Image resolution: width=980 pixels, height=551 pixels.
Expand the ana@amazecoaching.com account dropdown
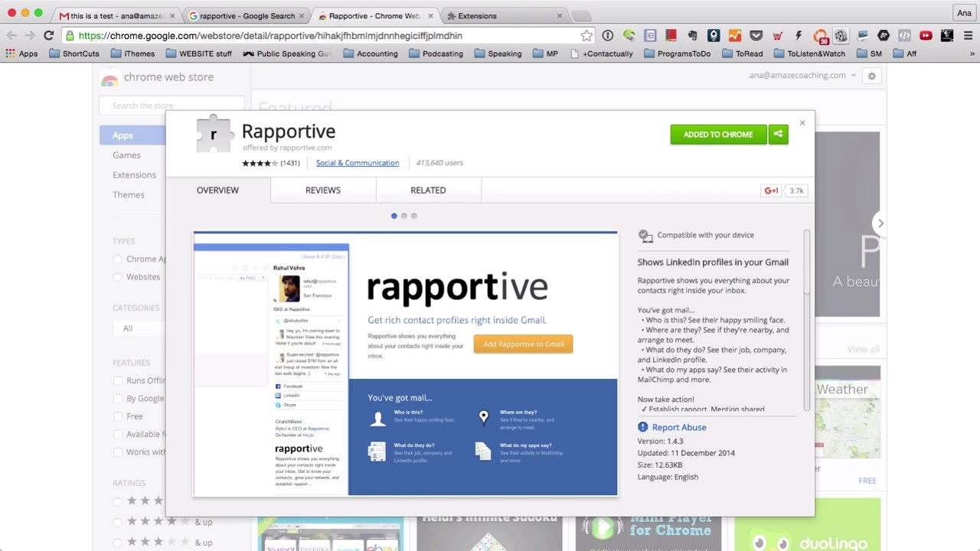point(802,75)
